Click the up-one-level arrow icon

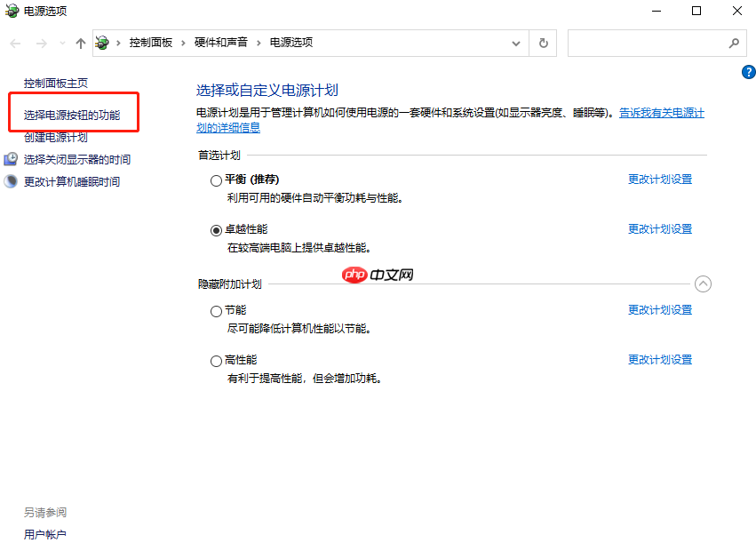[80, 42]
